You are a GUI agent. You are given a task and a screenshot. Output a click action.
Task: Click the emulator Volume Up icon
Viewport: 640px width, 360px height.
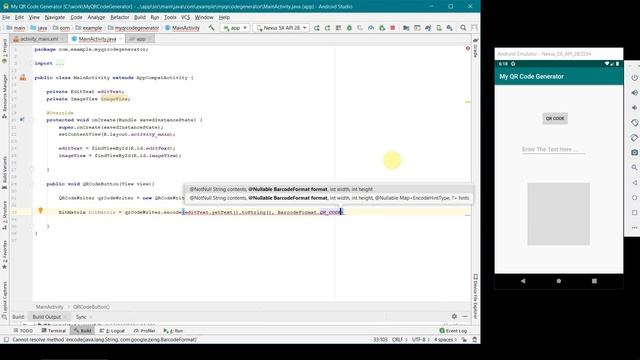[634, 93]
